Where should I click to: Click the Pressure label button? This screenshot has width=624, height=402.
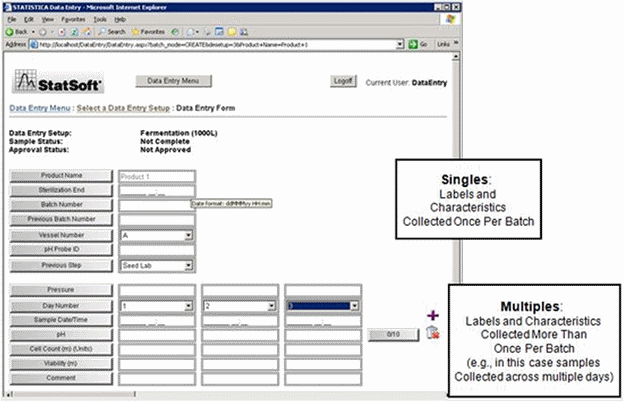pyautogui.click(x=61, y=290)
